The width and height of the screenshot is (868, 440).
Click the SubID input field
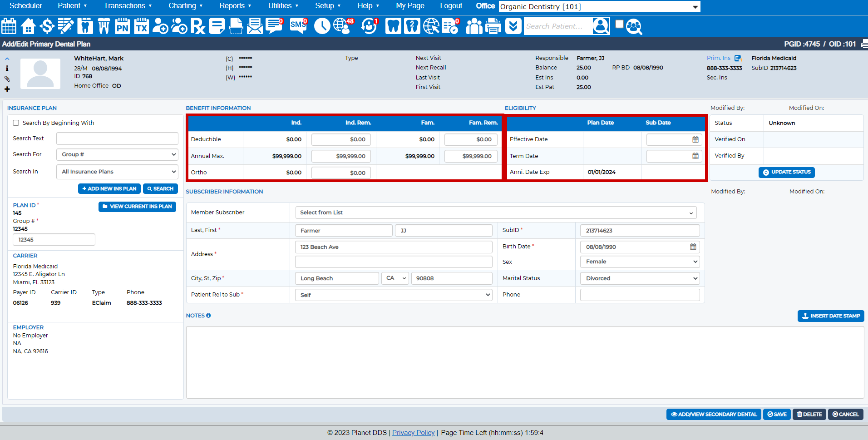(x=640, y=231)
